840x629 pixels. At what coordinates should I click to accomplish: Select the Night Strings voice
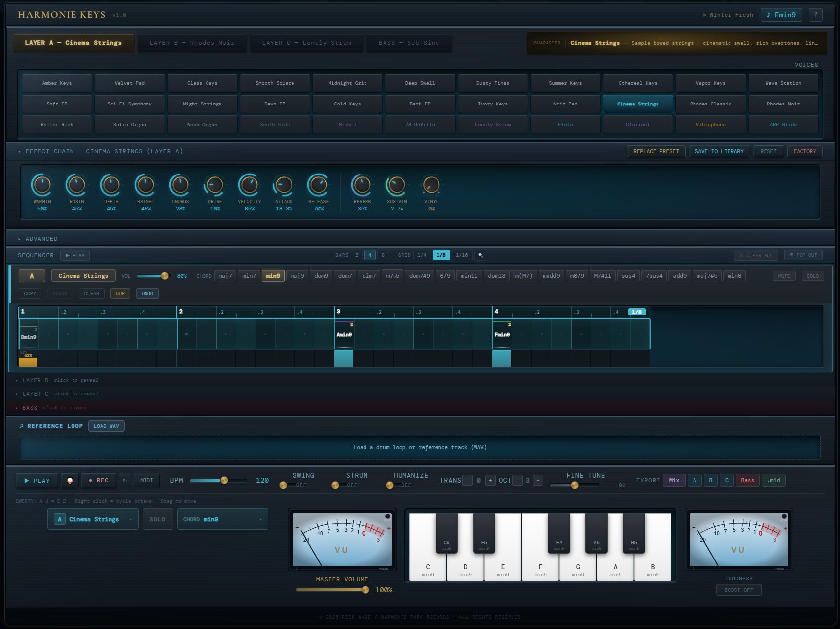202,104
